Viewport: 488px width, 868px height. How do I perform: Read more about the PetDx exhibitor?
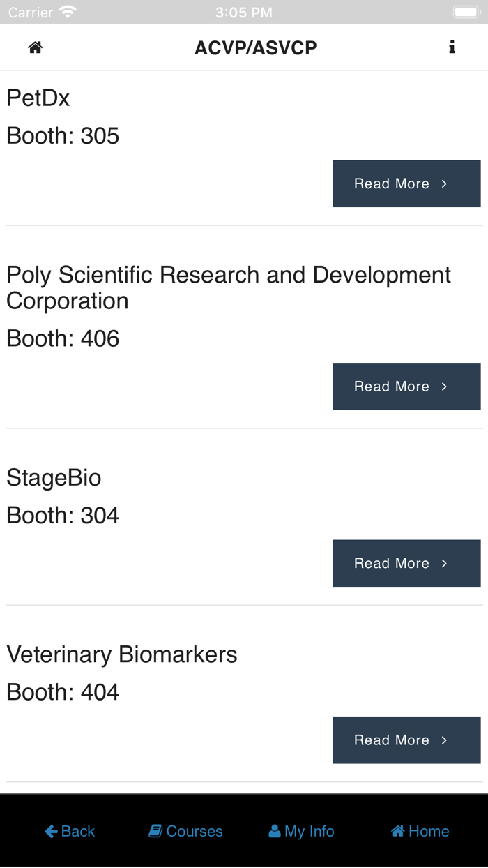click(406, 184)
